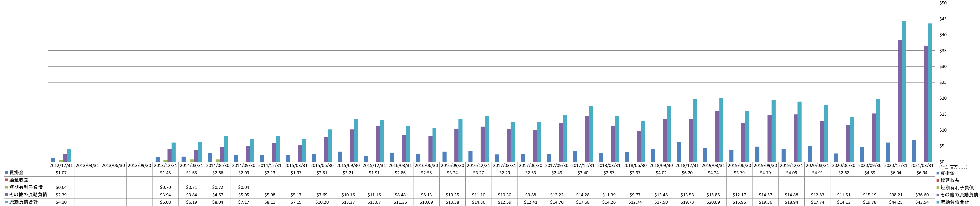Select the 2021/03/31 date label
980x206 pixels.
pos(922,166)
